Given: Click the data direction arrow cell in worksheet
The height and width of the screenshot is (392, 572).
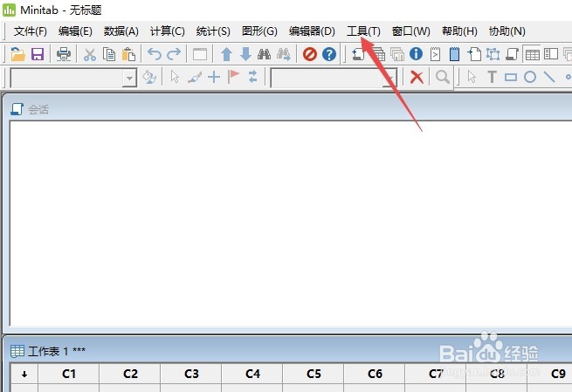Looking at the screenshot, I should coord(24,374).
